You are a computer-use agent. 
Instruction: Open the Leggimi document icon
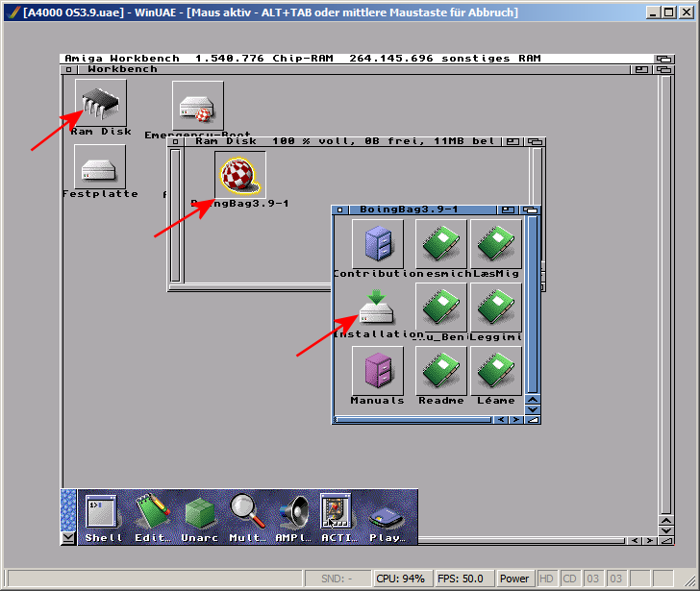pyautogui.click(x=496, y=308)
